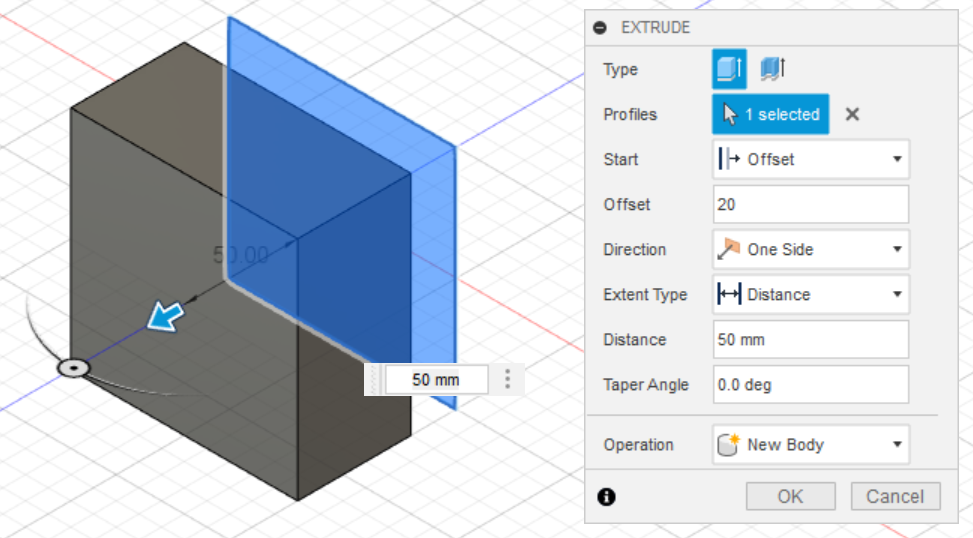Viewport: 973px width, 538px height.
Task: Click the Taper Angle label
Action: [646, 385]
